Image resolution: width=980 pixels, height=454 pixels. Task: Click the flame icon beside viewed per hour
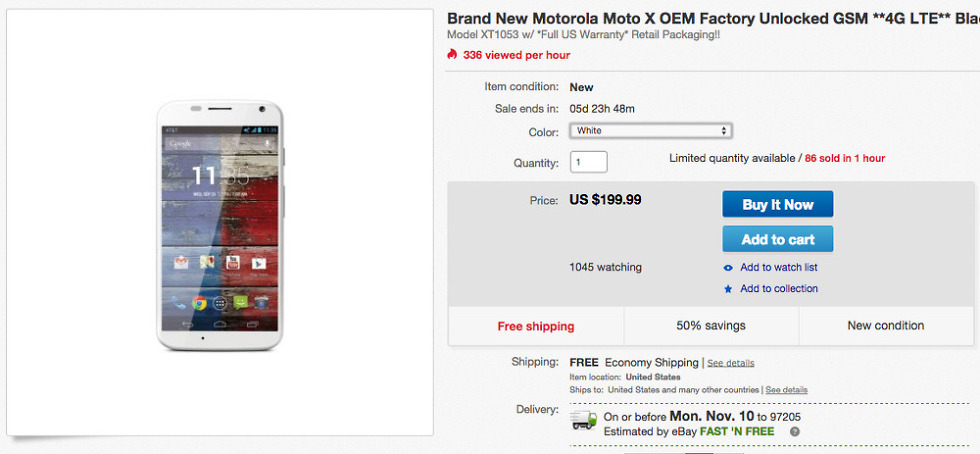click(x=453, y=55)
